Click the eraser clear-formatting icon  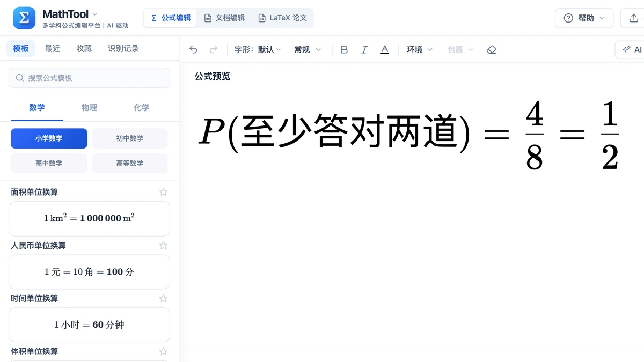click(x=491, y=49)
